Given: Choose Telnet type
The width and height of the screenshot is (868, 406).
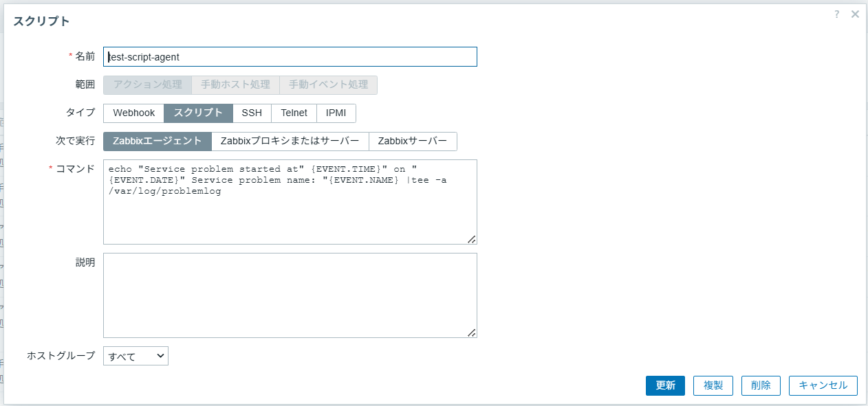Looking at the screenshot, I should point(294,113).
